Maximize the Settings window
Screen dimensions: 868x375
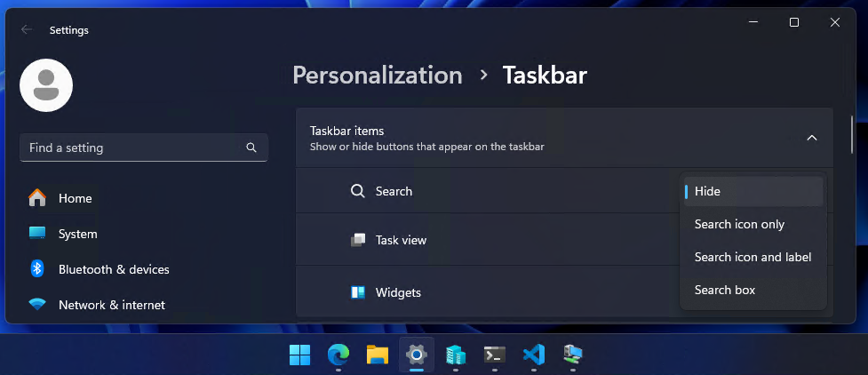tap(794, 22)
